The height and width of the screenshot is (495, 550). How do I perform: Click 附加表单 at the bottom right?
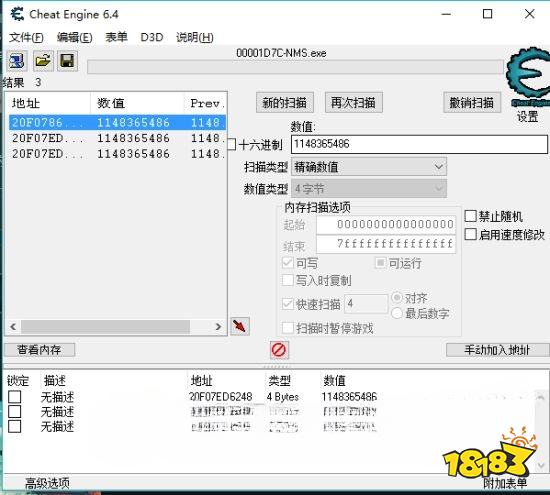tap(505, 484)
